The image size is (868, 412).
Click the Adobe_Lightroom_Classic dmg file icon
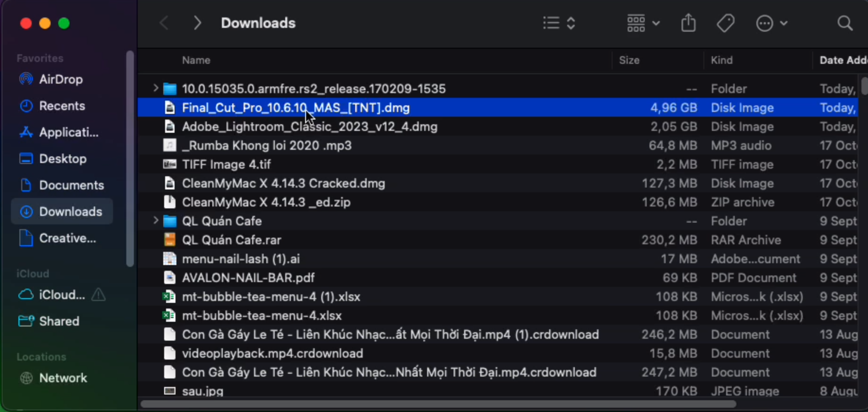[x=169, y=127]
